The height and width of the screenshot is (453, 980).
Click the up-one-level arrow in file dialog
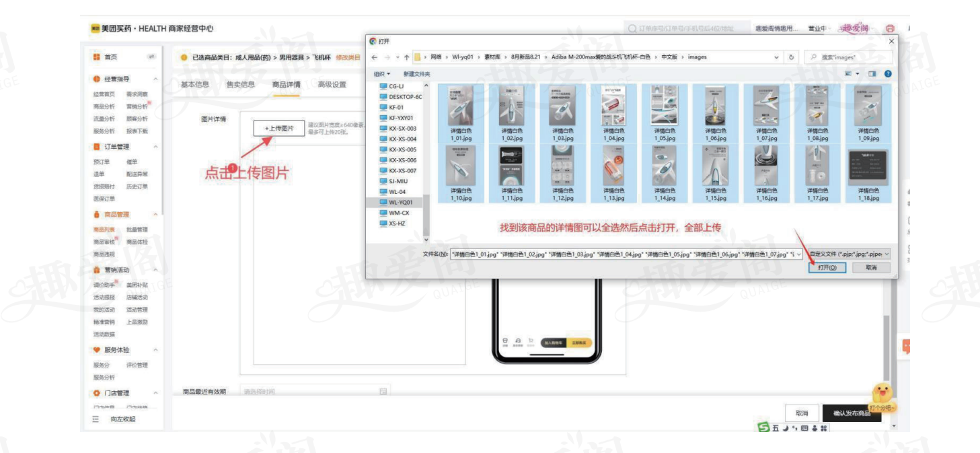(x=406, y=57)
